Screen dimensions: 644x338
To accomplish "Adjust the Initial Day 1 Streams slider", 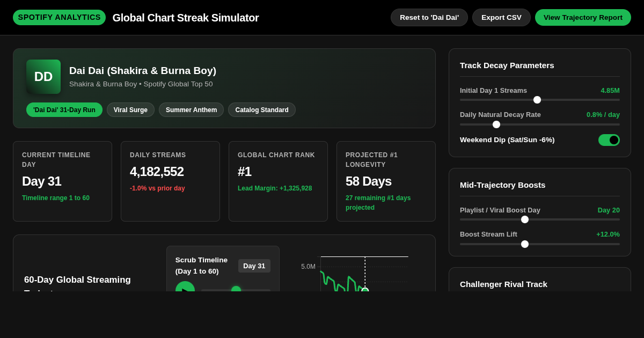I will click(540, 100).
